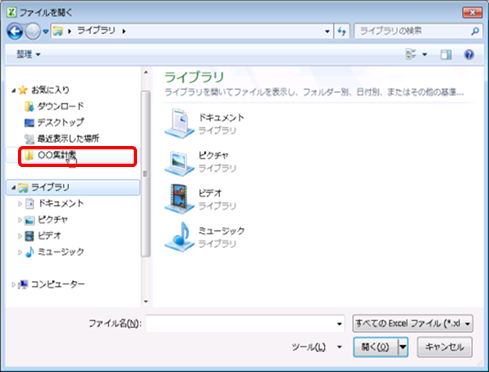The height and width of the screenshot is (372, 489).
Task: Click the navigation pane scrollbar thumb
Action: pos(145,173)
